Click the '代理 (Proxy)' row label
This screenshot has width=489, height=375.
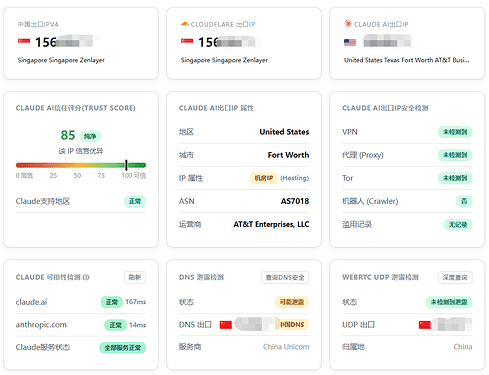click(x=363, y=155)
